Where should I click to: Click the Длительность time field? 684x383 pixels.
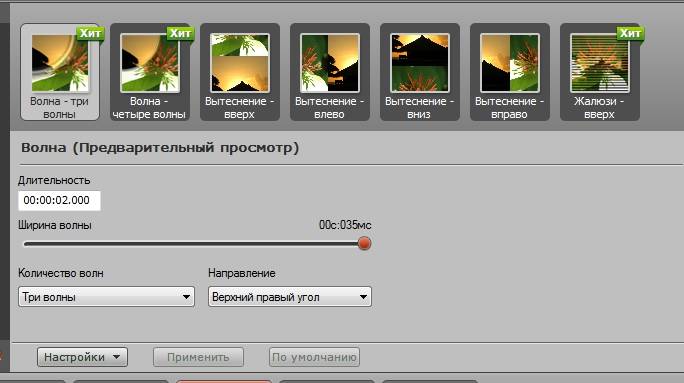coord(59,201)
